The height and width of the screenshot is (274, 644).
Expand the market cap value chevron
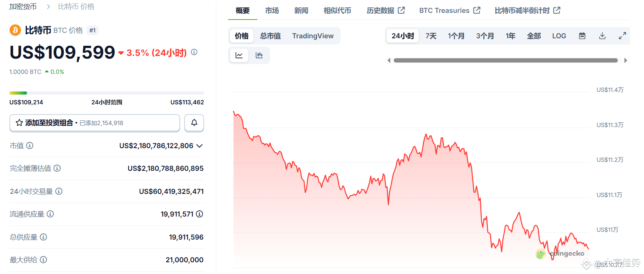click(x=199, y=146)
